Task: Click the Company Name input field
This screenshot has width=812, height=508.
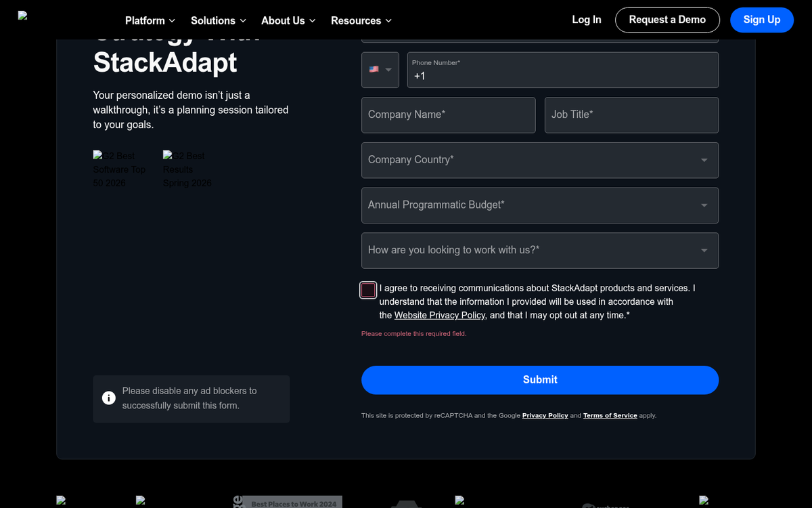Action: click(448, 115)
